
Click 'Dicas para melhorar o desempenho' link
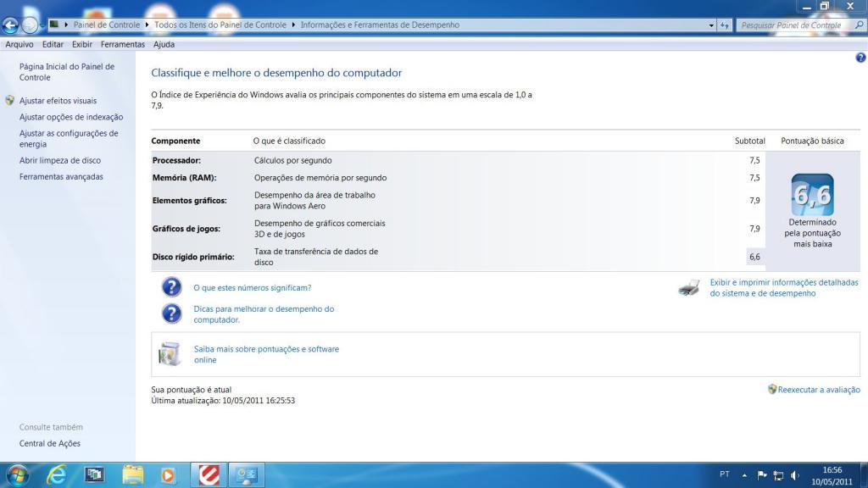[x=264, y=314]
